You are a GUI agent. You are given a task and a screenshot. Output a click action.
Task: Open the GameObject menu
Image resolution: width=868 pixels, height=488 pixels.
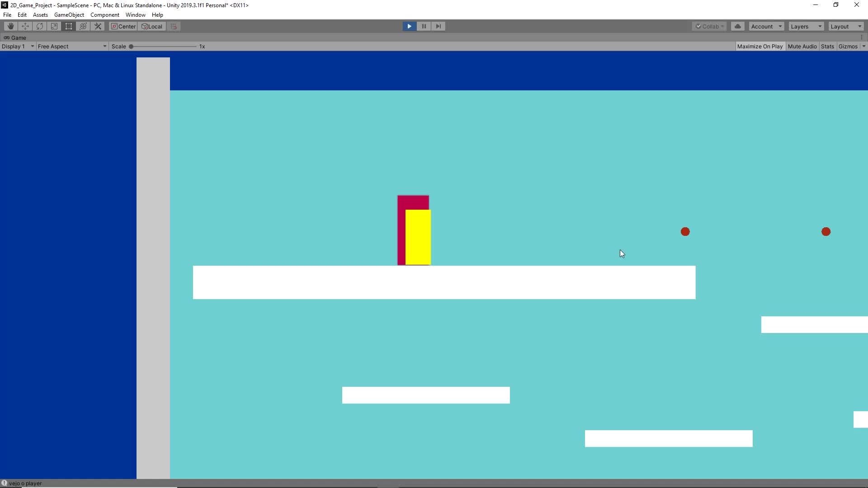[69, 14]
